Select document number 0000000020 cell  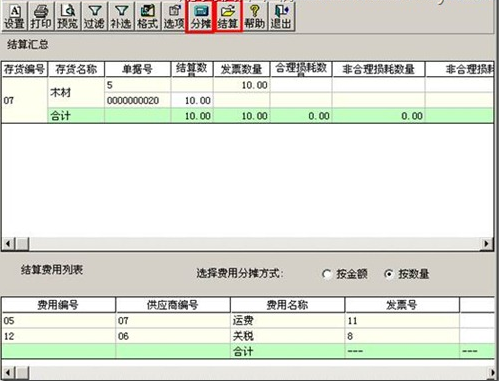click(138, 100)
